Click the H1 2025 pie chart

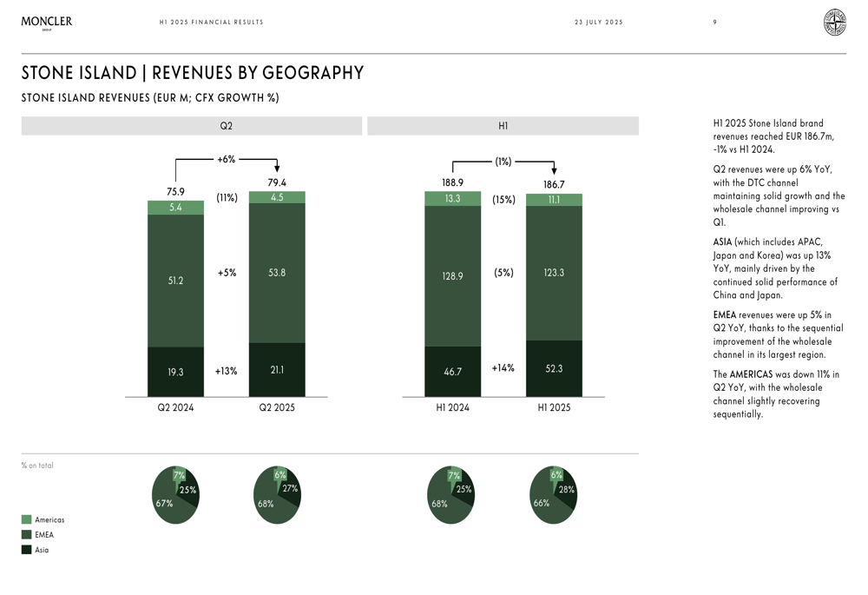(x=553, y=495)
